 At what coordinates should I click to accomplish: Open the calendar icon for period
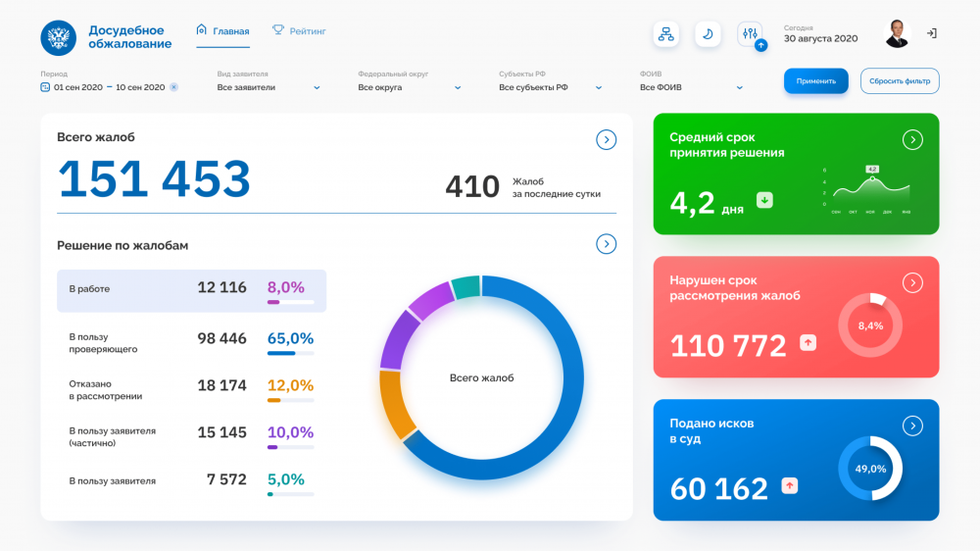tap(45, 87)
